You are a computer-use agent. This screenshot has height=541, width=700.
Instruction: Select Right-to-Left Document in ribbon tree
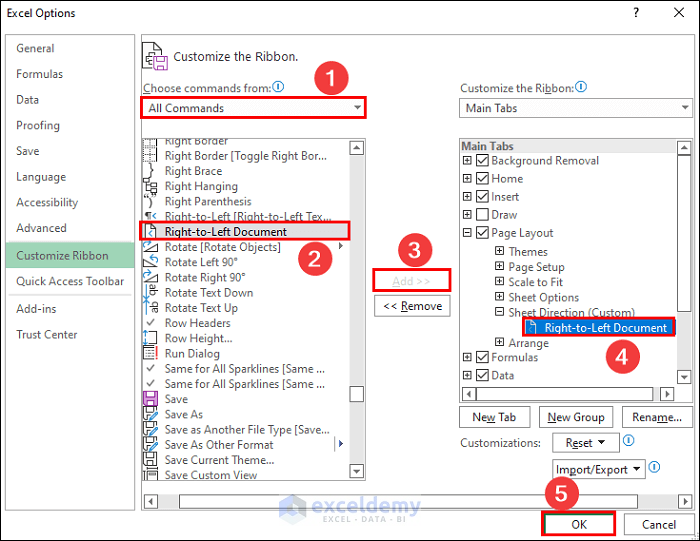599,328
